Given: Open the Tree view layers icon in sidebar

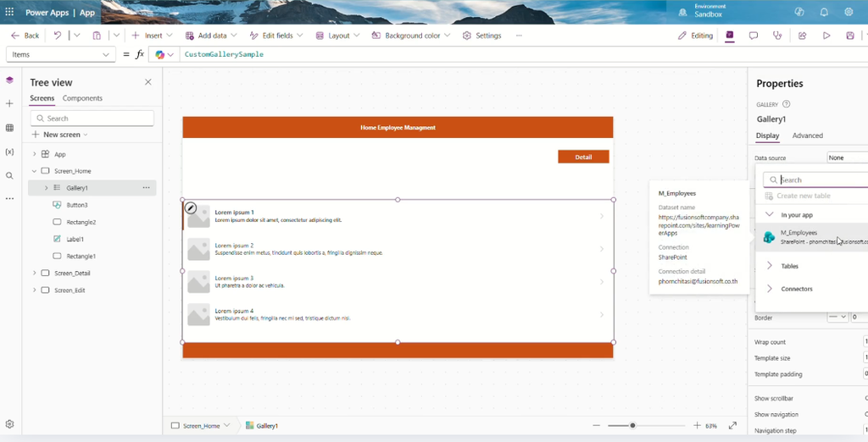Looking at the screenshot, I should 9,80.
